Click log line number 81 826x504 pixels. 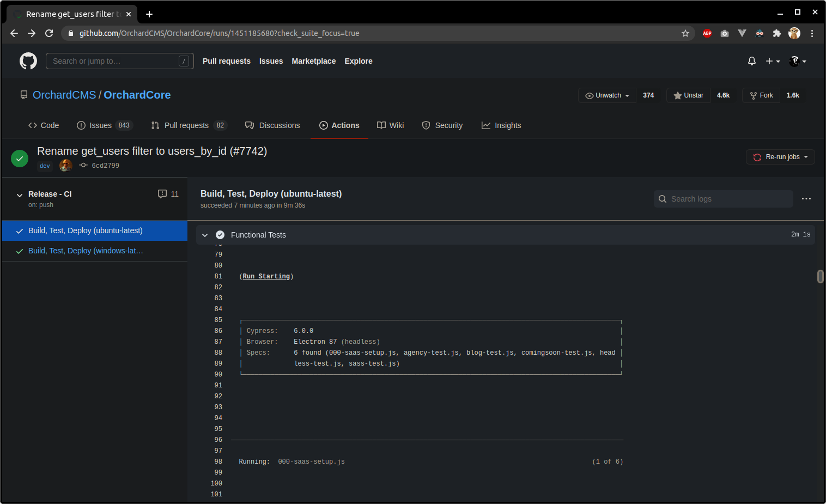point(218,276)
